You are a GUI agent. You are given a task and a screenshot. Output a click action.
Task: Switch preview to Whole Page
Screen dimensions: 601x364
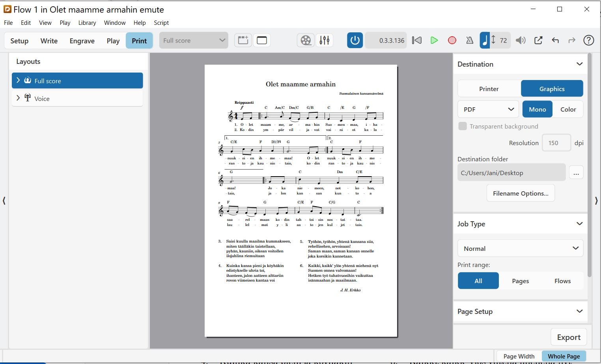(564, 356)
